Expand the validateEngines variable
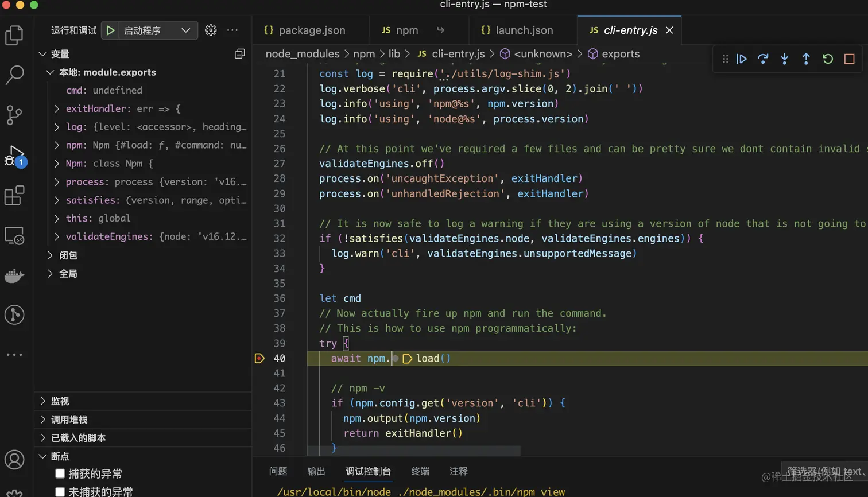 [56, 236]
